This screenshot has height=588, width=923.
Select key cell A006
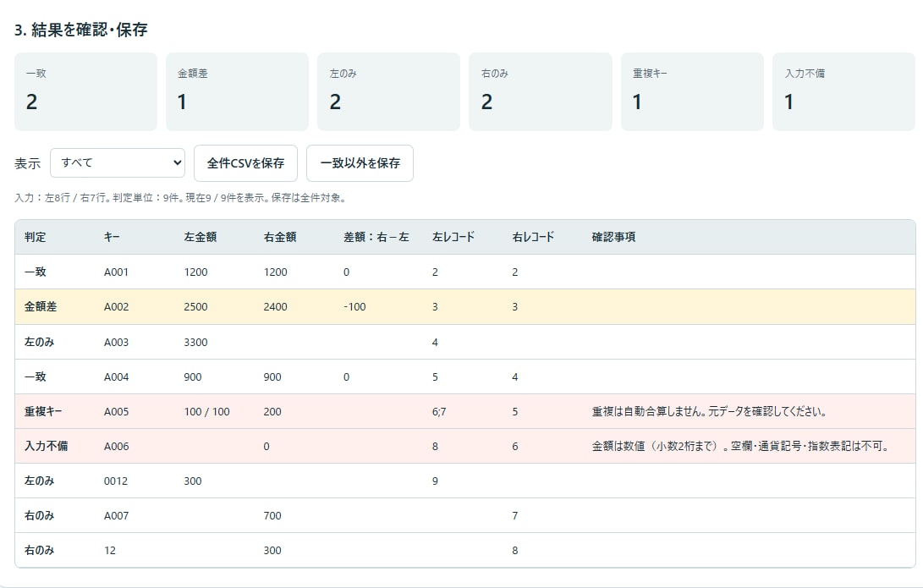tap(116, 446)
